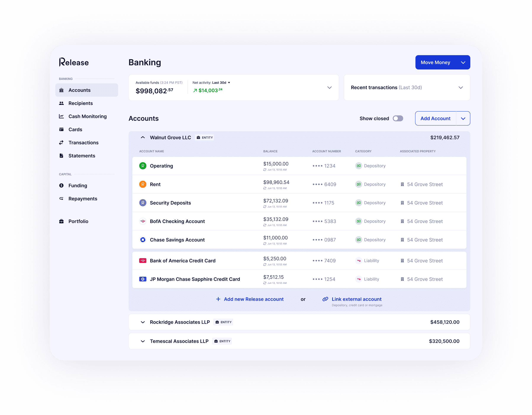Click the Bank of America Credit Card icon
This screenshot has width=532, height=415.
143,261
